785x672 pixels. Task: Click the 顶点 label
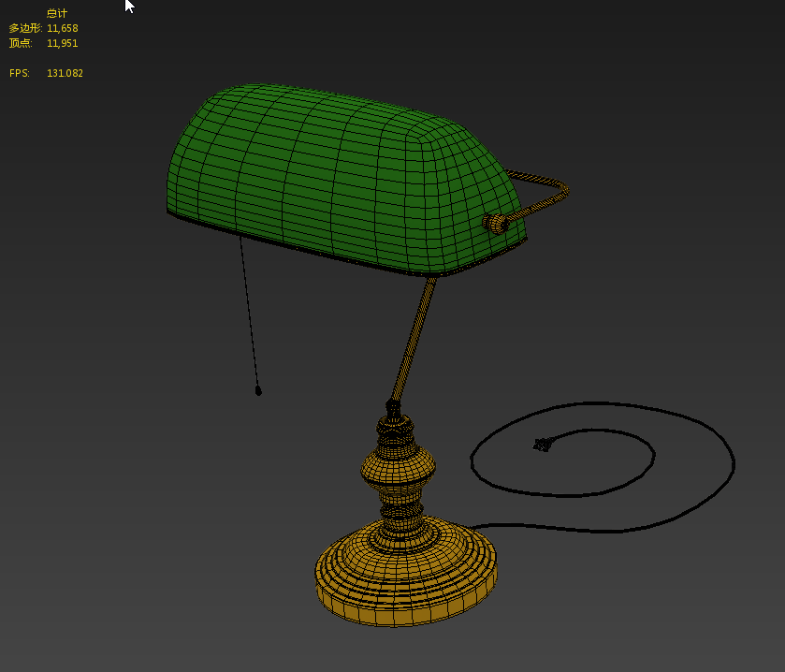pos(21,44)
